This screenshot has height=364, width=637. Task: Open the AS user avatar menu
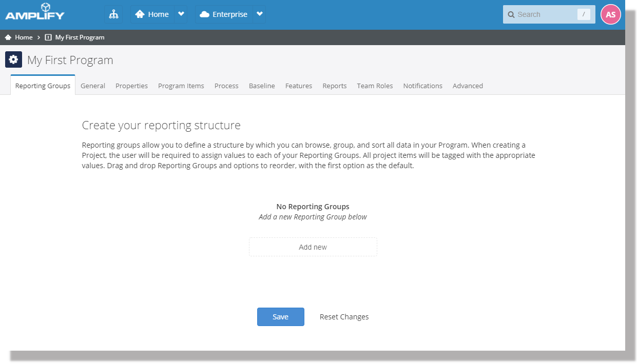610,14
